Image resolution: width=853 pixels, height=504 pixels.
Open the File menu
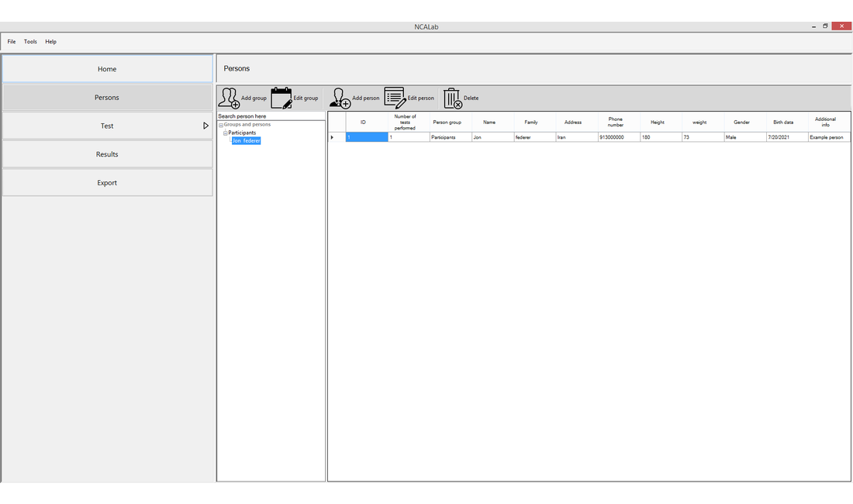click(x=12, y=42)
